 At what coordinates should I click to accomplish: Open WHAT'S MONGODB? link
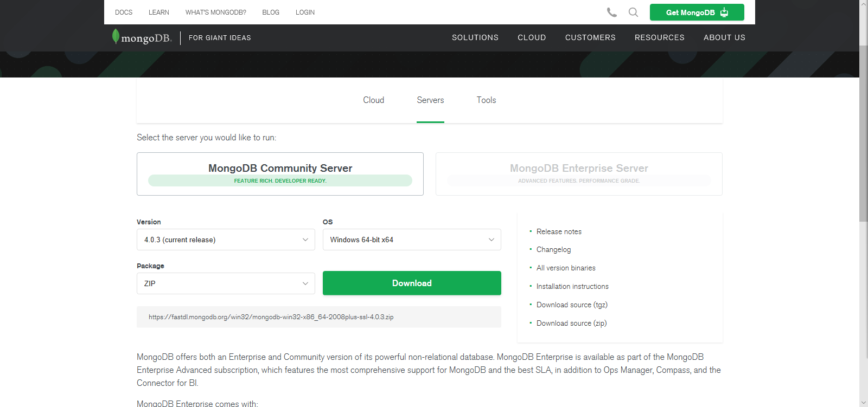pyautogui.click(x=216, y=12)
